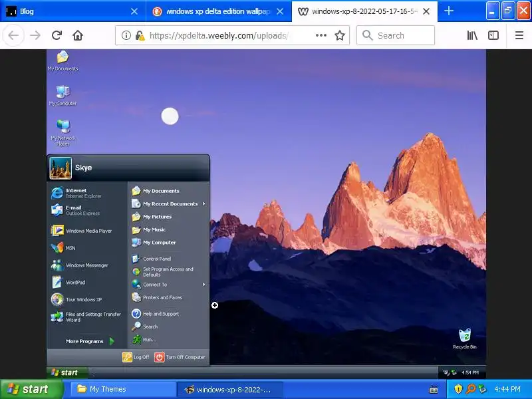532x399 pixels.
Task: Switch to windows xp delta edition wallpaper tab
Action: tap(219, 11)
